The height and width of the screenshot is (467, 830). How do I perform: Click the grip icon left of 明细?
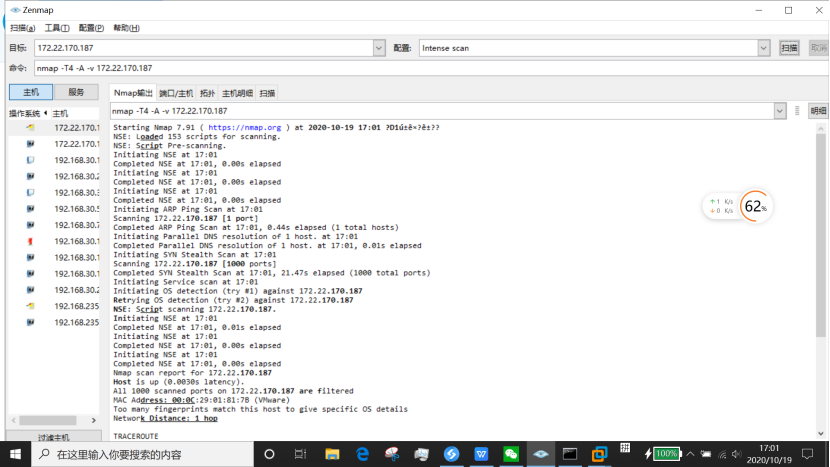tap(797, 111)
